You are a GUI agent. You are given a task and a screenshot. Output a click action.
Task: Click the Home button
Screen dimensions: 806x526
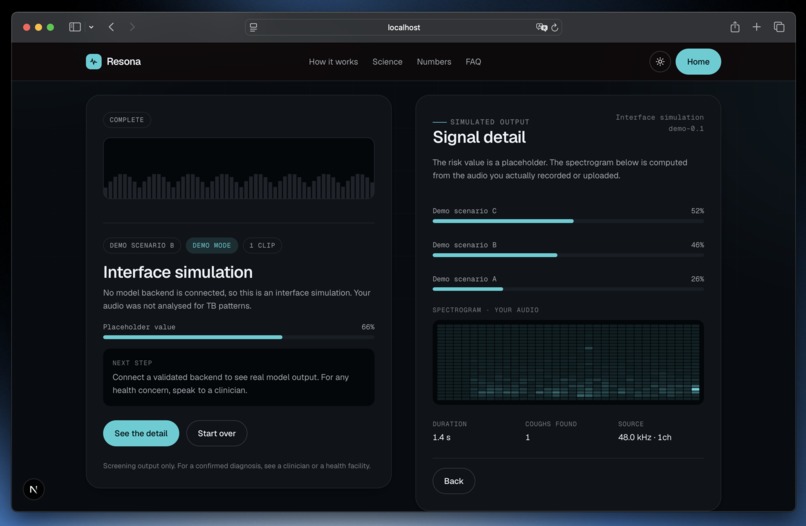(698, 62)
